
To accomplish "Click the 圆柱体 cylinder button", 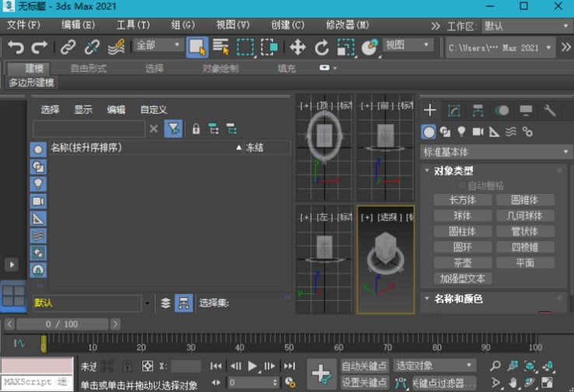I will pyautogui.click(x=462, y=231).
